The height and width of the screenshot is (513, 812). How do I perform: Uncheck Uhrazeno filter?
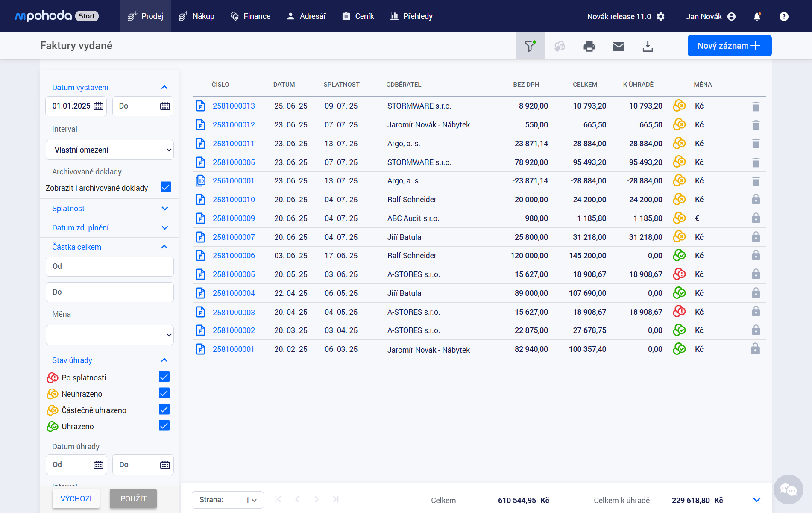tap(164, 425)
